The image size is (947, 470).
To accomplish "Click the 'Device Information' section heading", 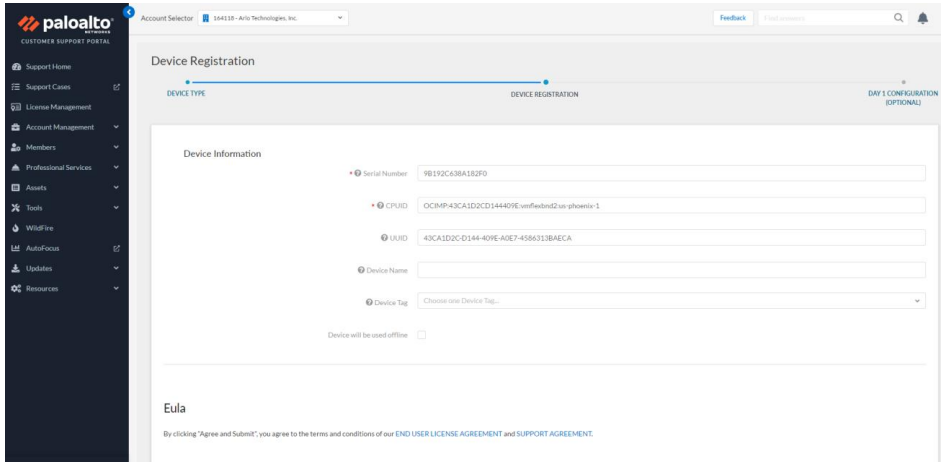I will click(222, 154).
